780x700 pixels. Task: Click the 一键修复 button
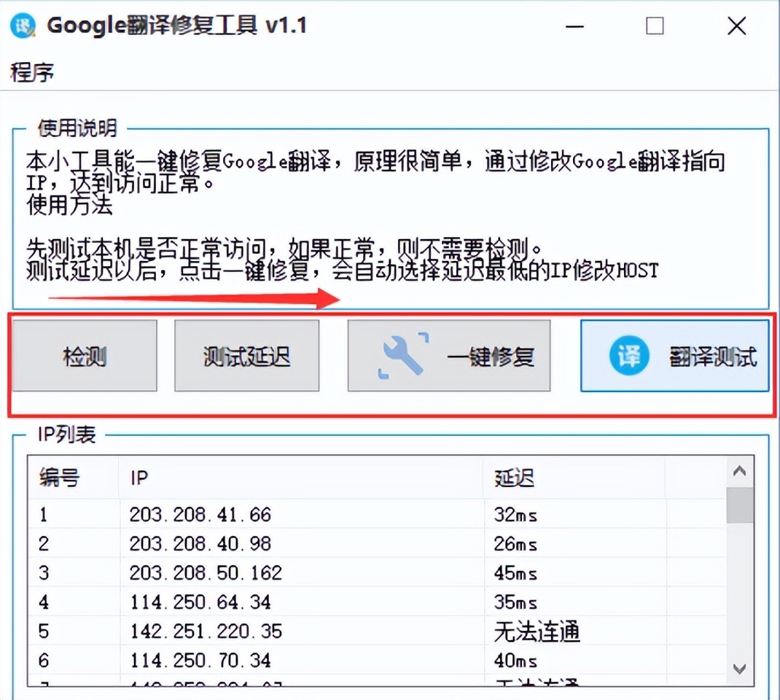point(449,356)
